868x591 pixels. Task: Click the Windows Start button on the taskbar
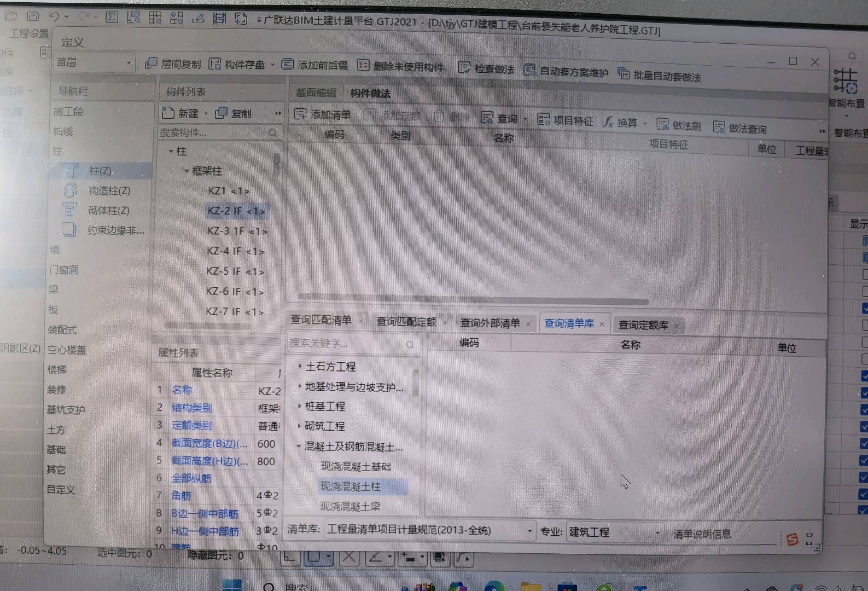(x=232, y=584)
